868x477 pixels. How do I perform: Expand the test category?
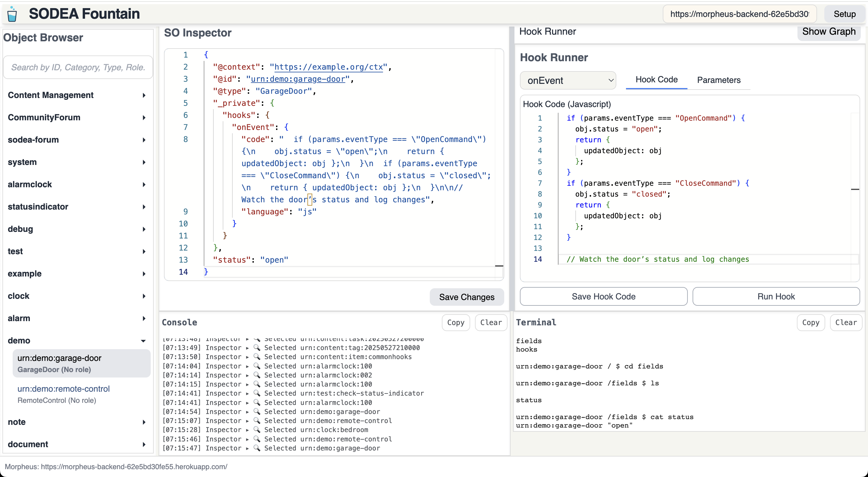coord(77,251)
